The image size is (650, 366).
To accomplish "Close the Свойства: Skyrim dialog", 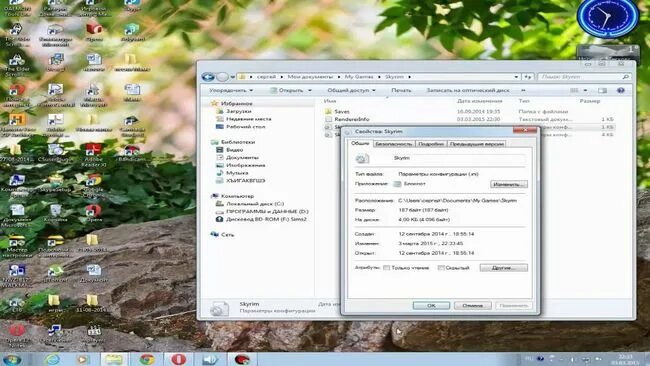I will point(525,130).
